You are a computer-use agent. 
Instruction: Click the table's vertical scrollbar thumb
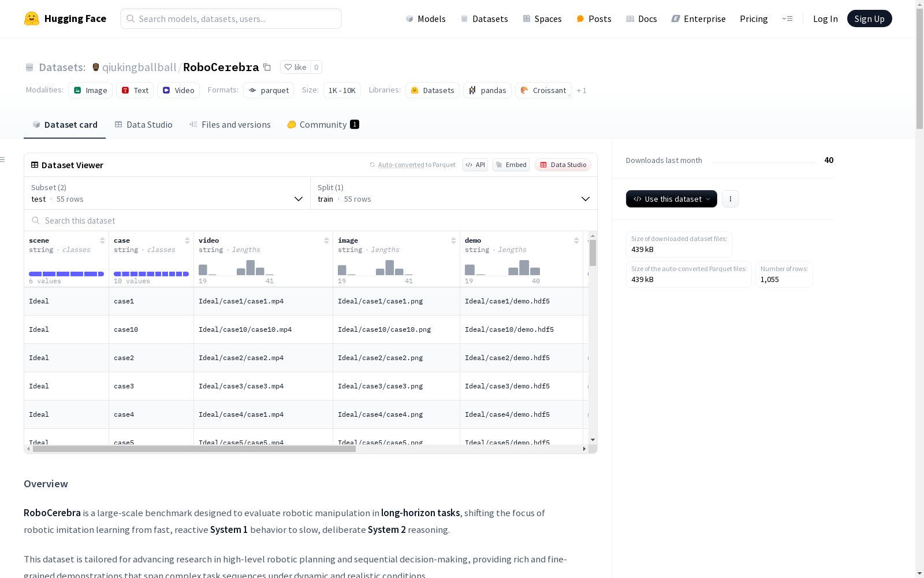point(593,253)
